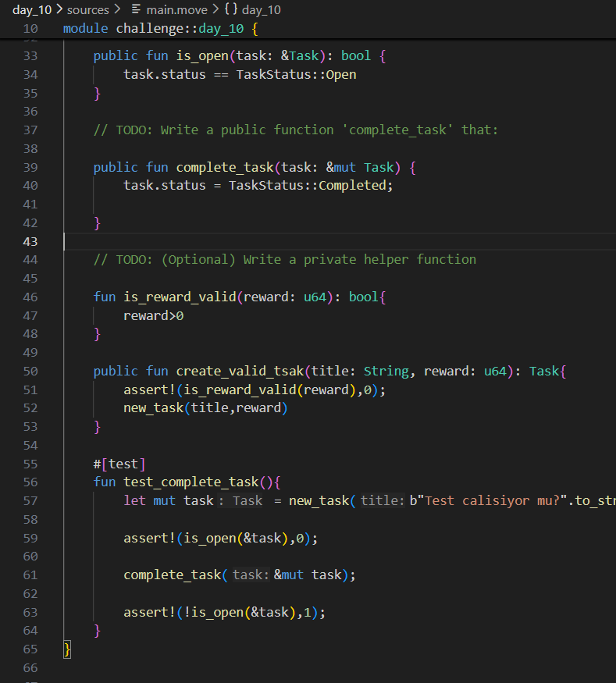Open the day_10 folder breadcrumb

pos(32,9)
